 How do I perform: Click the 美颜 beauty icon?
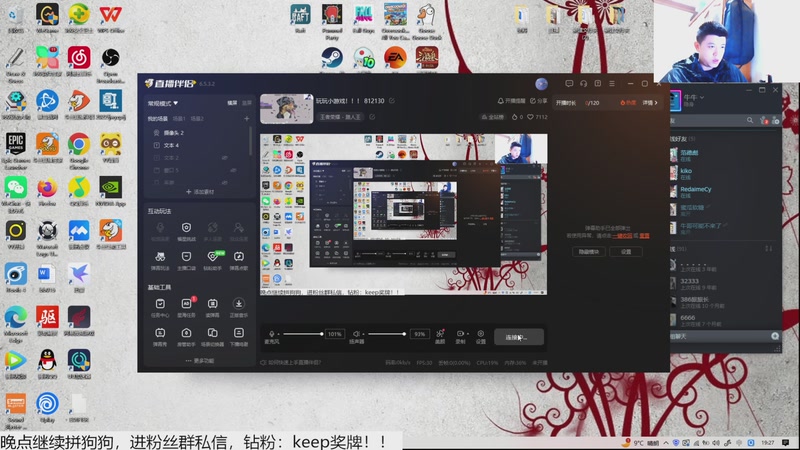(440, 336)
